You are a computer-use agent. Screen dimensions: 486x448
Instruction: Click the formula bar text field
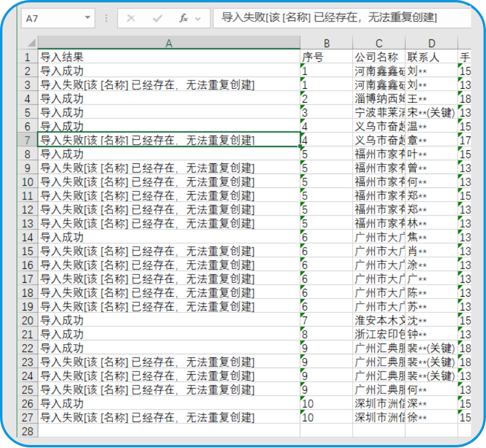(x=342, y=19)
